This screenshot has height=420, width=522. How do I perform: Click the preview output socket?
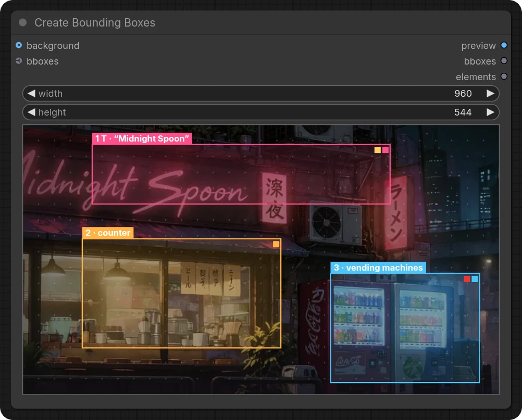click(504, 45)
